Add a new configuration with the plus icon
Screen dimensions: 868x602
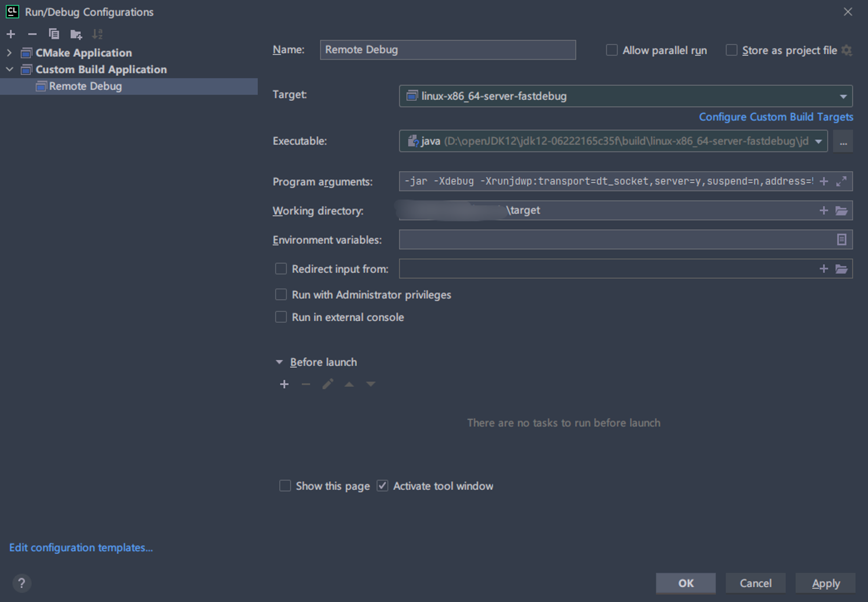[11, 34]
